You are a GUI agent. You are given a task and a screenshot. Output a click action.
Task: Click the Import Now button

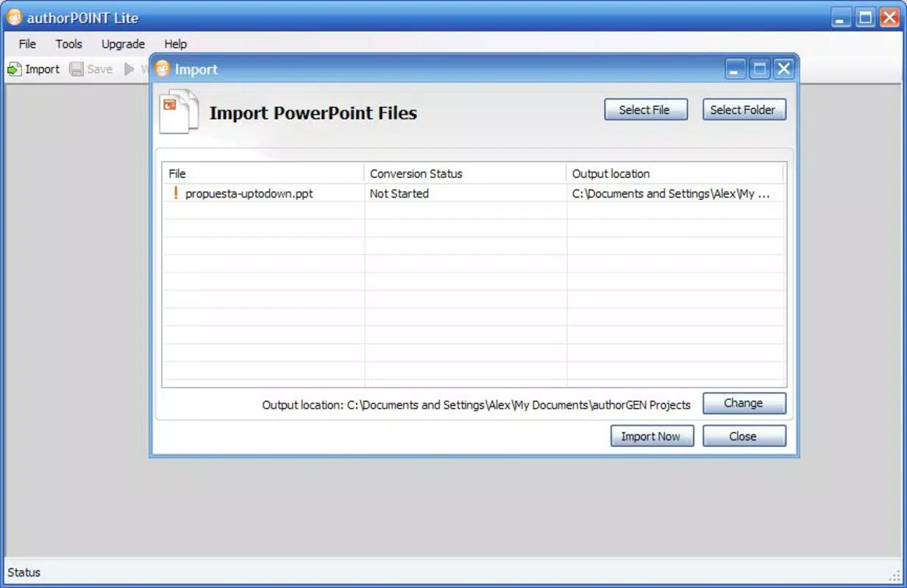pos(652,436)
